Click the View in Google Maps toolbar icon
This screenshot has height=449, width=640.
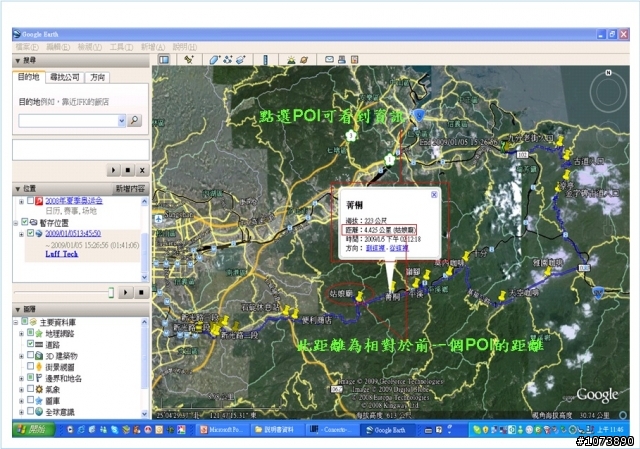(354, 60)
